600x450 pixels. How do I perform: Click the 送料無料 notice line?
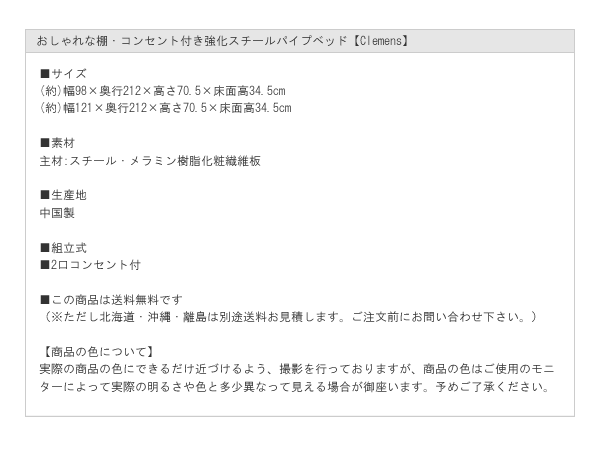pyautogui.click(x=111, y=300)
